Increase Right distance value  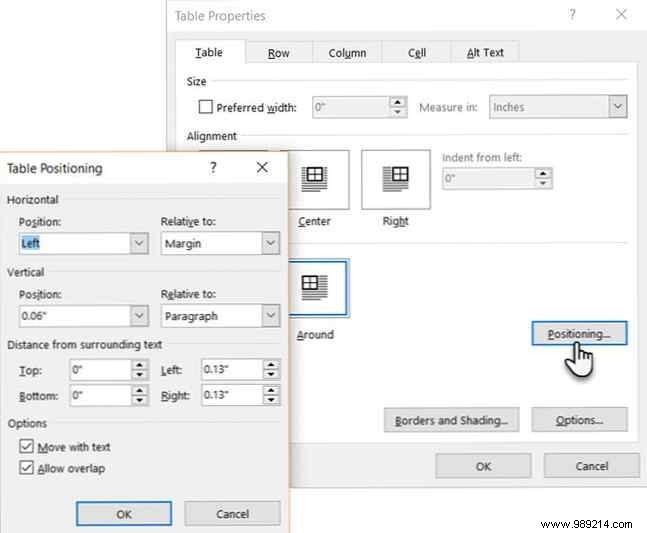tap(271, 390)
